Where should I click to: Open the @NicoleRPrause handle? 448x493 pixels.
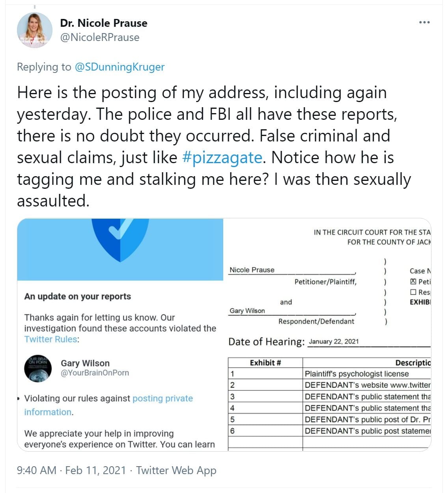coord(100,37)
